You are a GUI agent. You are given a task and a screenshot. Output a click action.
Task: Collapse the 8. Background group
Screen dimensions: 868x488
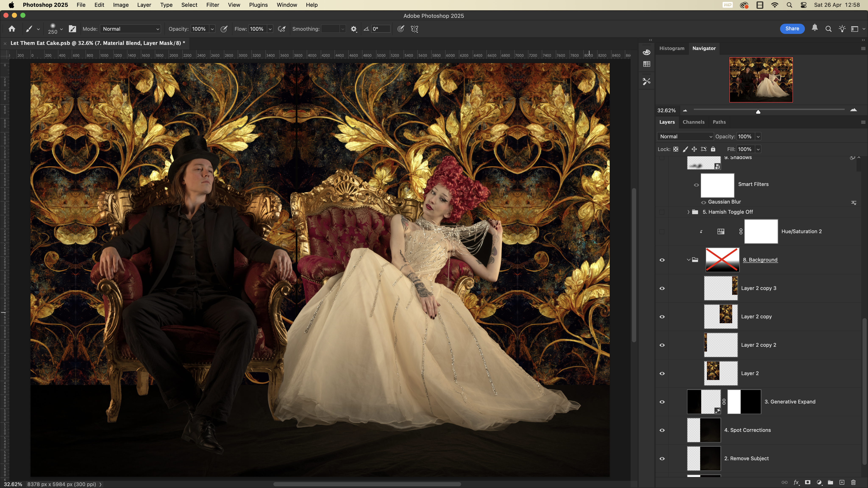pos(688,260)
